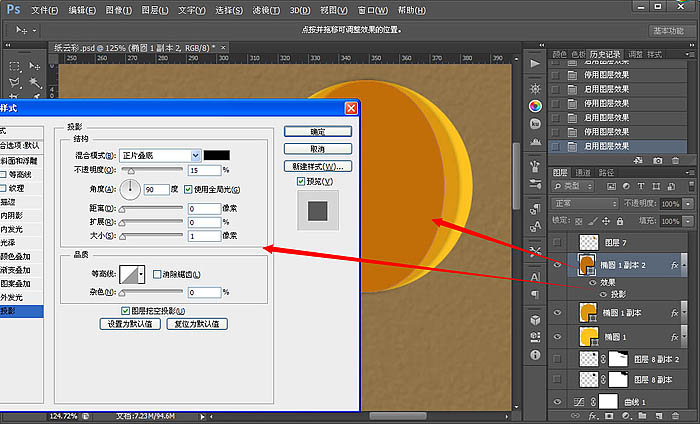Switch to the 通道 tab
Image resolution: width=700 pixels, height=424 pixels.
coord(583,172)
